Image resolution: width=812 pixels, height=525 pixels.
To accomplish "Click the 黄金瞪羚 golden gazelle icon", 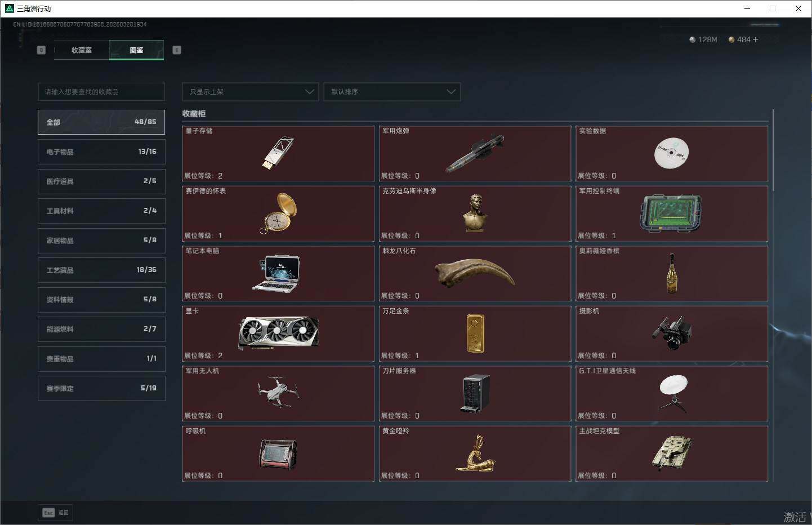I will coord(475,453).
